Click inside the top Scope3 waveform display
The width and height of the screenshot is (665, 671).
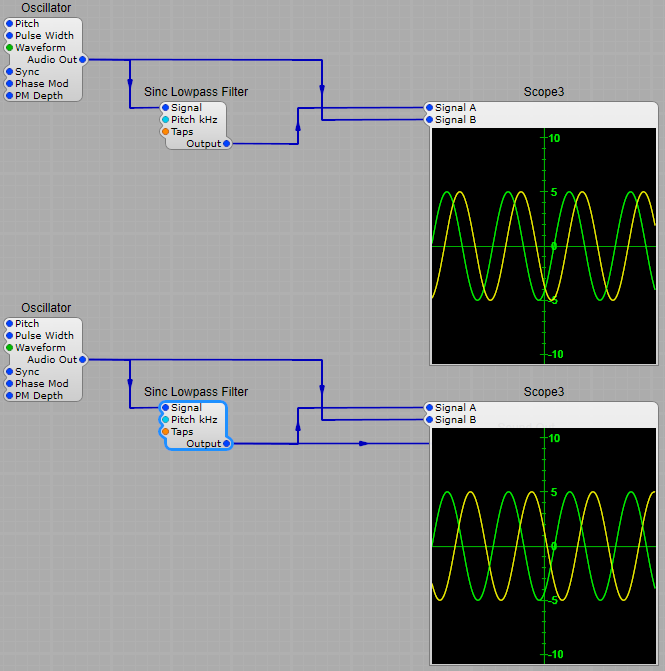[544, 245]
